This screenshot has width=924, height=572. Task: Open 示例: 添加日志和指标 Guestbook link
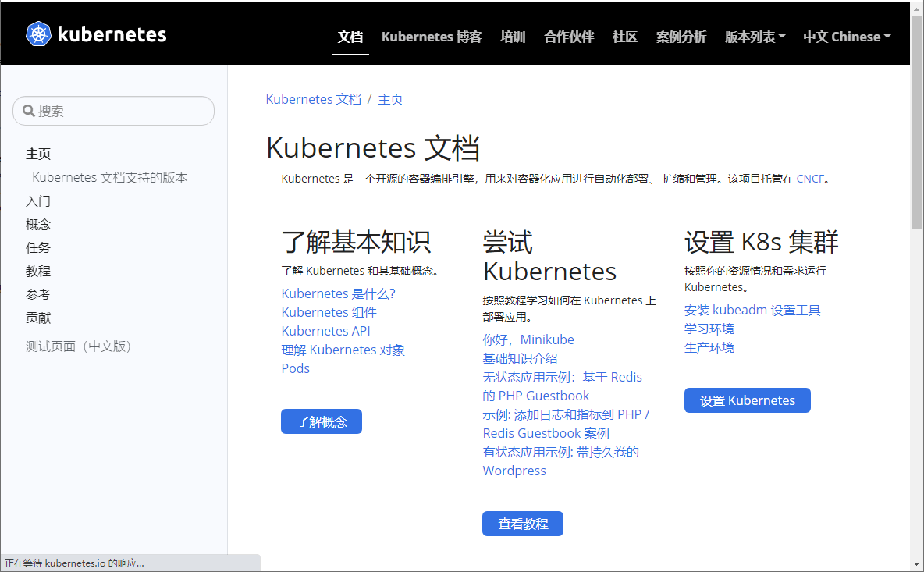tap(566, 424)
